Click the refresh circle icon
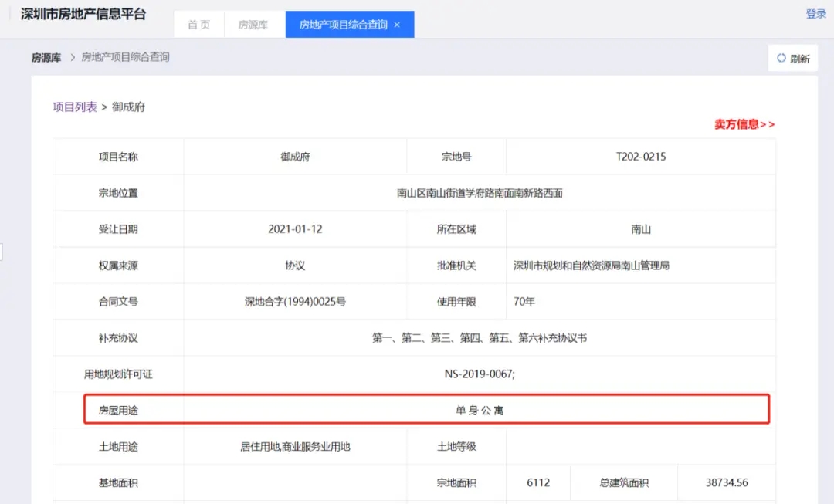 coord(781,58)
